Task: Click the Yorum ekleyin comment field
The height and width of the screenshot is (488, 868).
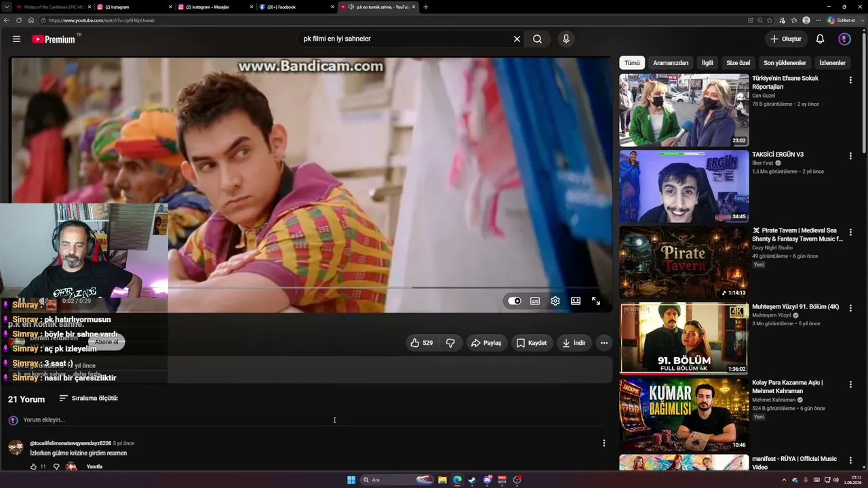Action: tap(314, 420)
